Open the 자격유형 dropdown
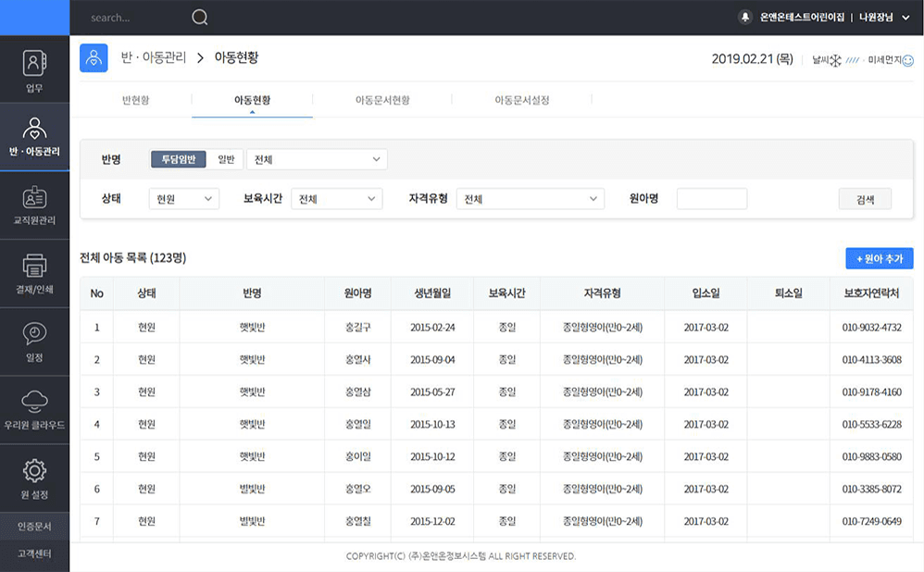 pos(530,199)
